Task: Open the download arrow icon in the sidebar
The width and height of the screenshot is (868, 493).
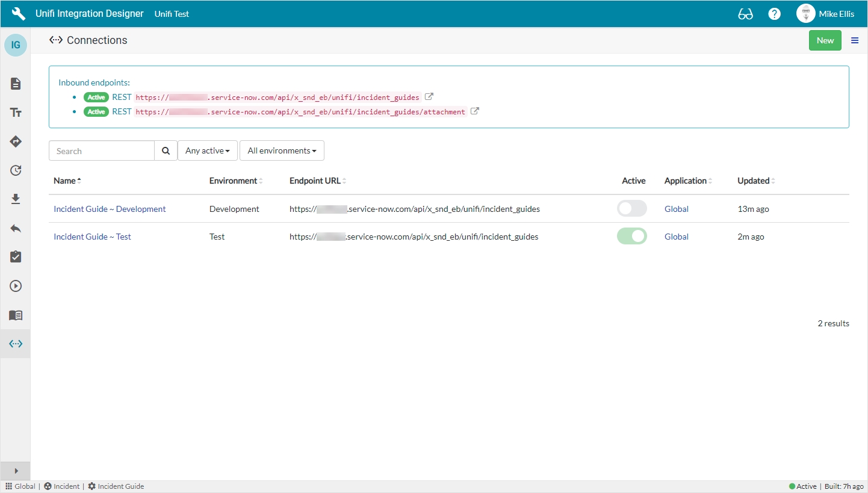Action: click(x=16, y=199)
